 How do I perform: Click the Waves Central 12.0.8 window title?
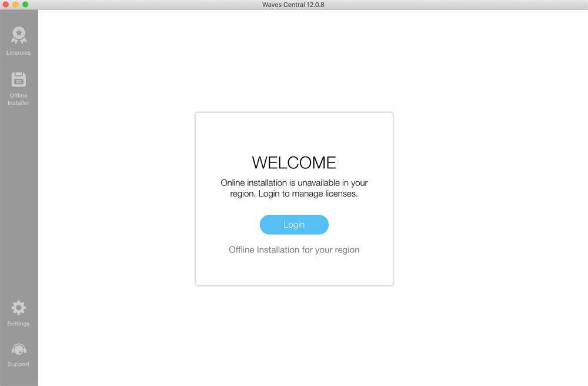tap(293, 5)
